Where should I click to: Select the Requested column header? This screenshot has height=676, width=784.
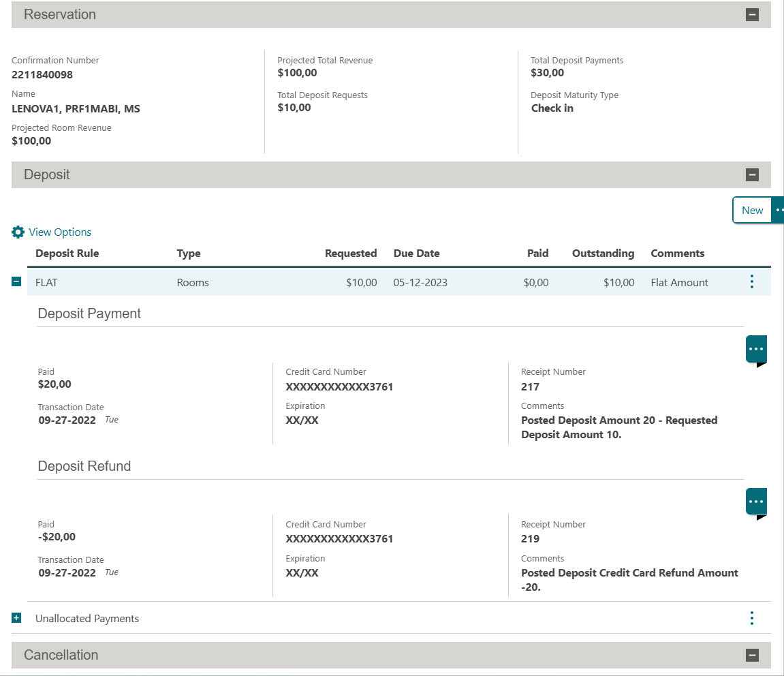tap(351, 253)
